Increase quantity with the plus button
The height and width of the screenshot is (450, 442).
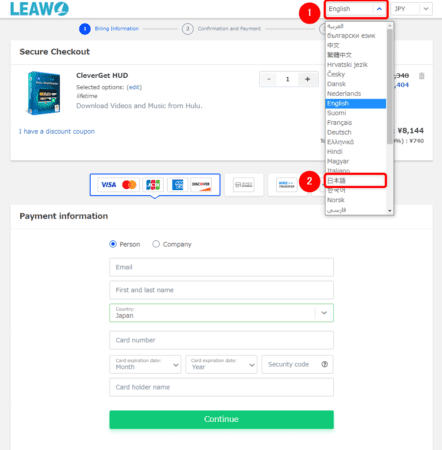pos(307,79)
